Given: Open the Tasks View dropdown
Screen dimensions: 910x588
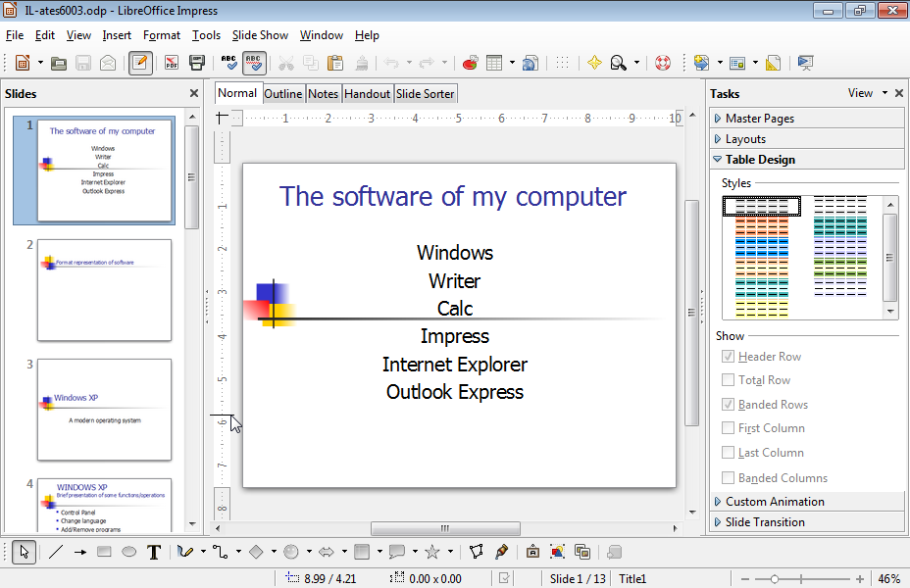Looking at the screenshot, I should [x=868, y=93].
